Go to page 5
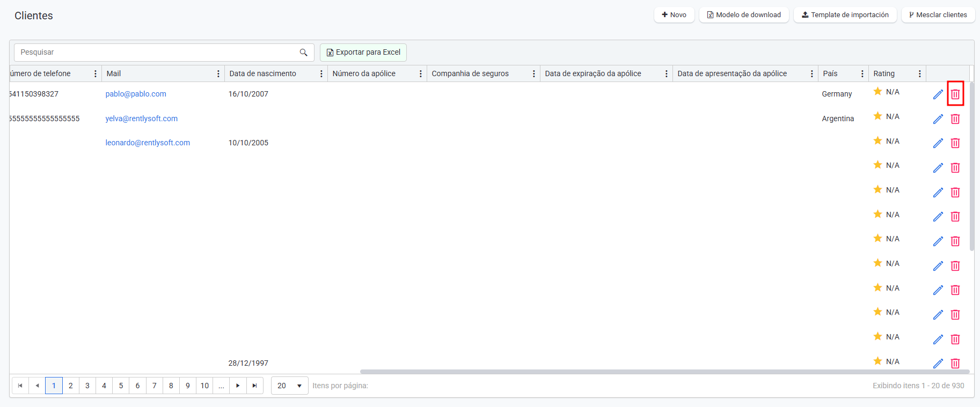The width and height of the screenshot is (980, 407). coord(121,386)
